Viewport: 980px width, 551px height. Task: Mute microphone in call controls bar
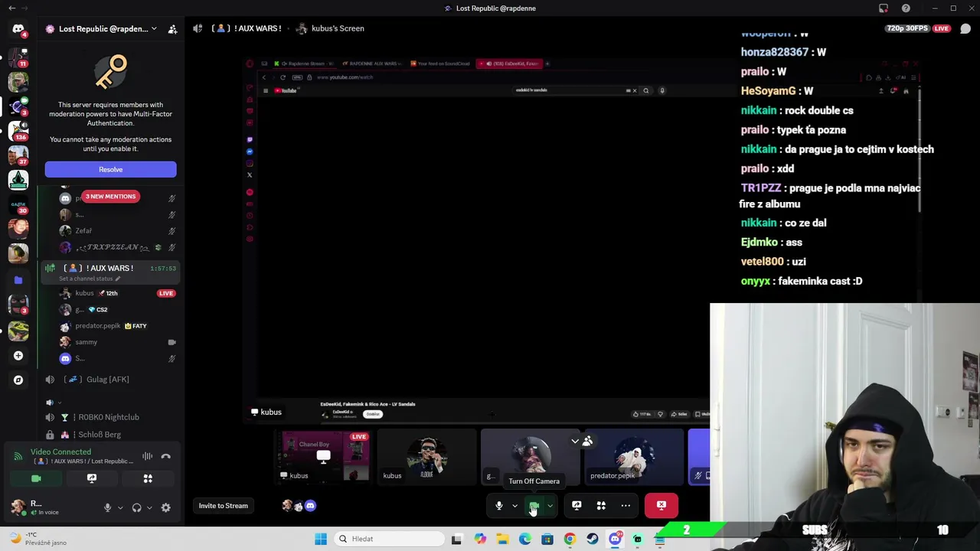point(499,505)
